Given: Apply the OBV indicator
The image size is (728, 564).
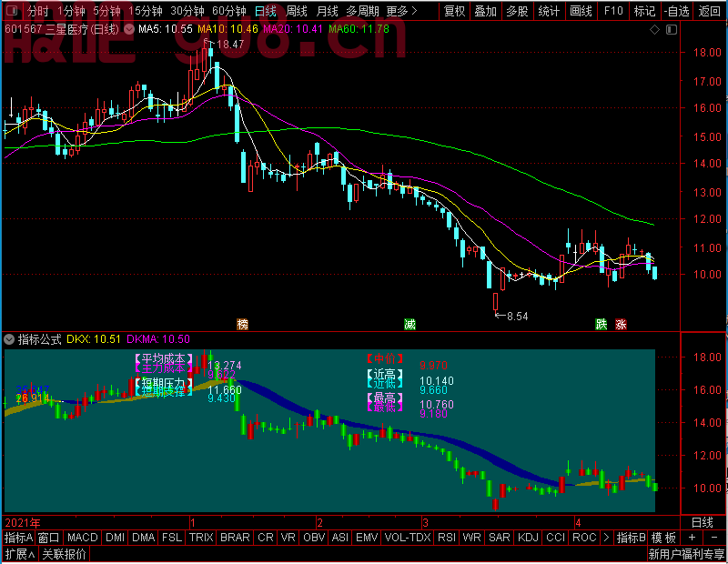Looking at the screenshot, I should (x=314, y=537).
